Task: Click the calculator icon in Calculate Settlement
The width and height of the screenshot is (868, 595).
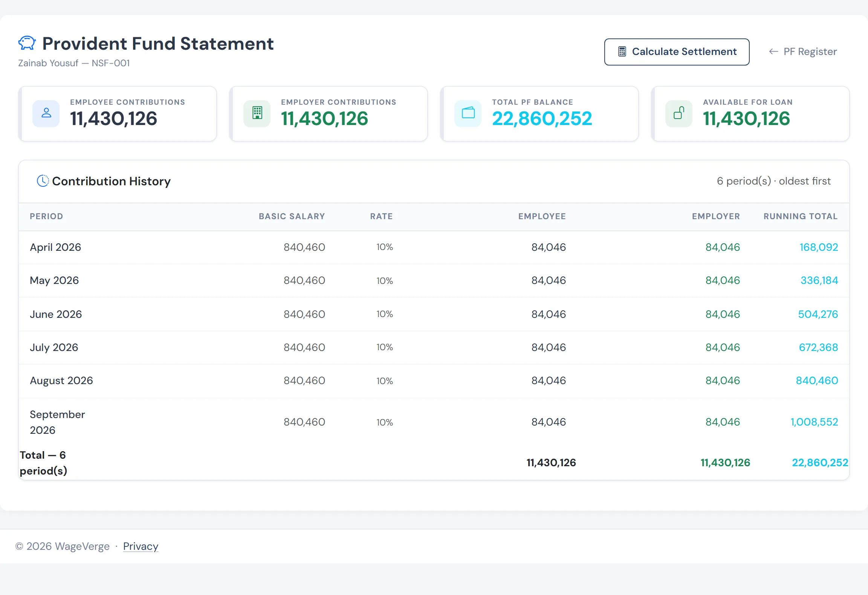Action: click(x=622, y=52)
